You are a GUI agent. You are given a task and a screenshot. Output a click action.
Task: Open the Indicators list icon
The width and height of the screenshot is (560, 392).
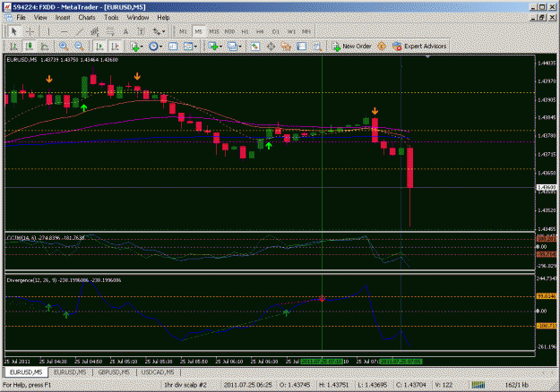point(134,47)
